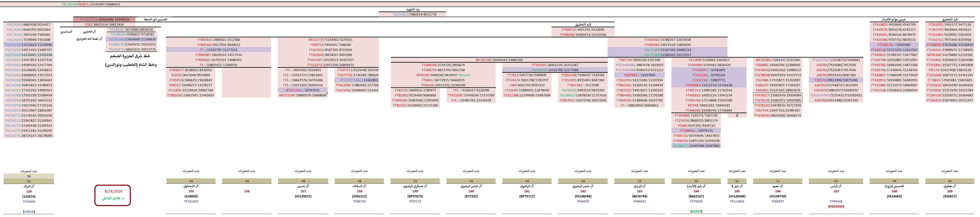
Task: Select mutation count cell showing 59
Action: click(x=696, y=181)
